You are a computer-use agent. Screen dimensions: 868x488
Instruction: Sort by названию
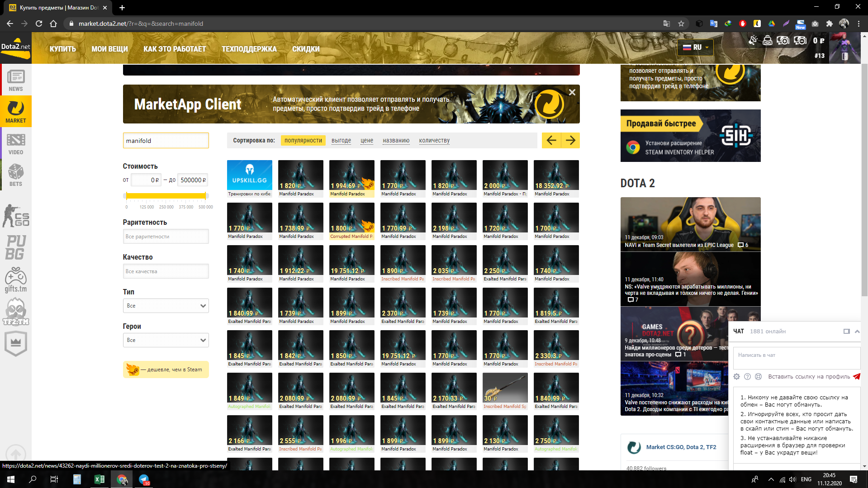point(396,141)
